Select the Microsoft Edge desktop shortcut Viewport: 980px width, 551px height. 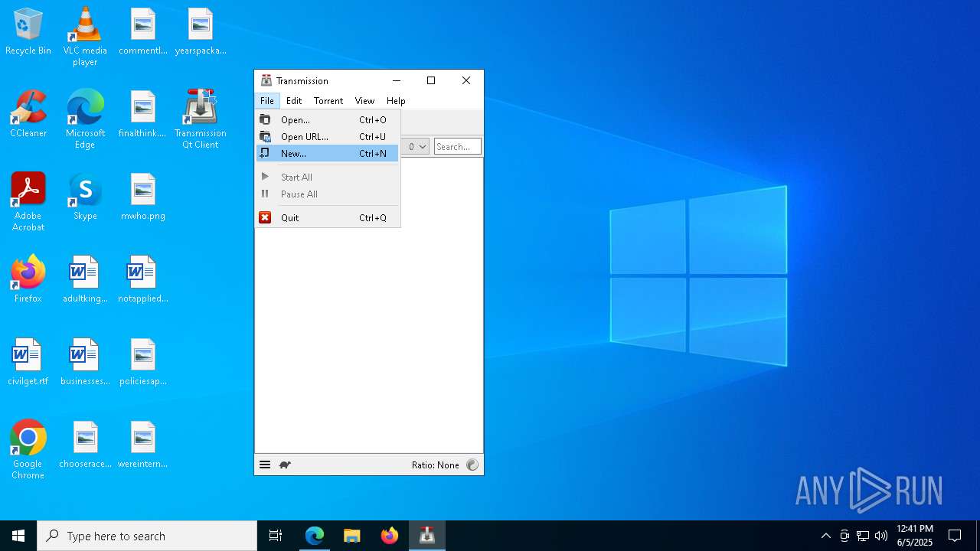click(x=85, y=119)
